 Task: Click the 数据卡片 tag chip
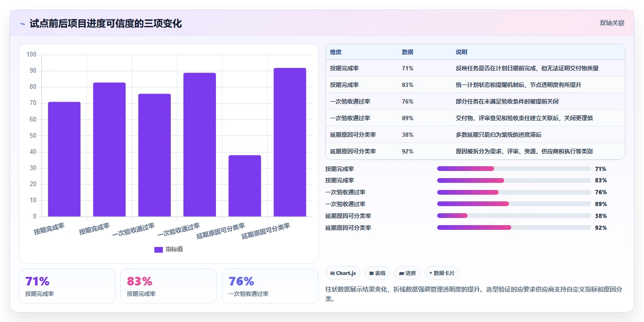pos(442,273)
